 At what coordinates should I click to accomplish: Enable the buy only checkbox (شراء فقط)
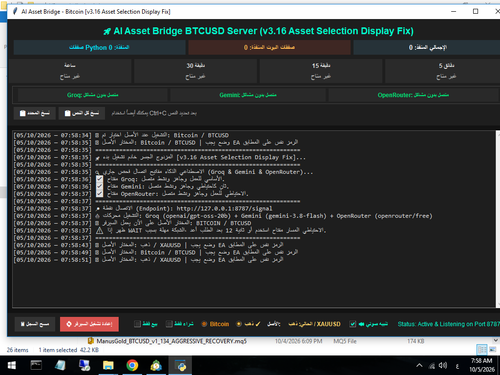point(169,324)
